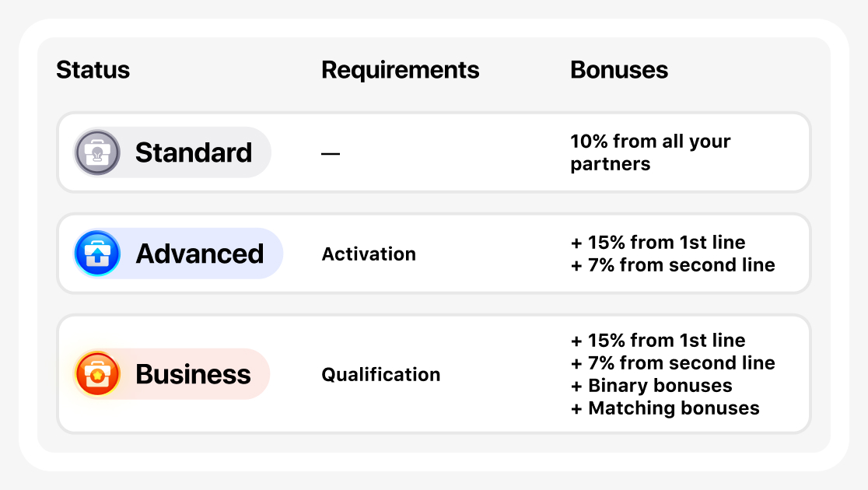Image resolution: width=868 pixels, height=490 pixels.
Task: Click "10% from all your partners" bonus
Action: pos(650,152)
